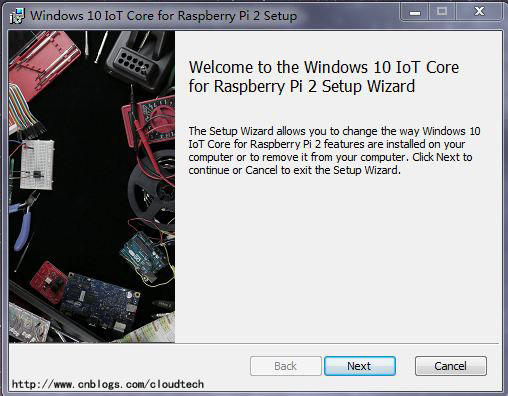The image size is (508, 396).
Task: Click the window title "Windows 10 IoT Core for Raspberry Pi 2 Setup"
Action: coord(163,16)
